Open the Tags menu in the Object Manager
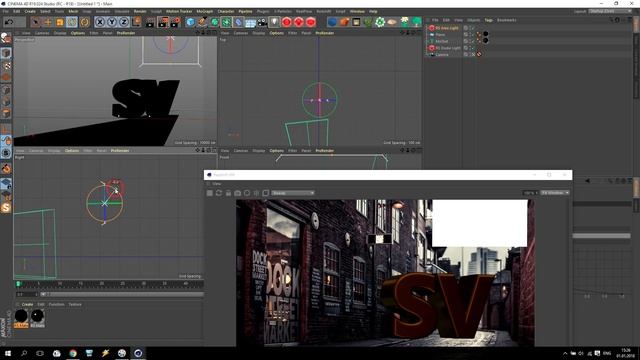Viewport: 640px width, 360px height. tap(489, 20)
